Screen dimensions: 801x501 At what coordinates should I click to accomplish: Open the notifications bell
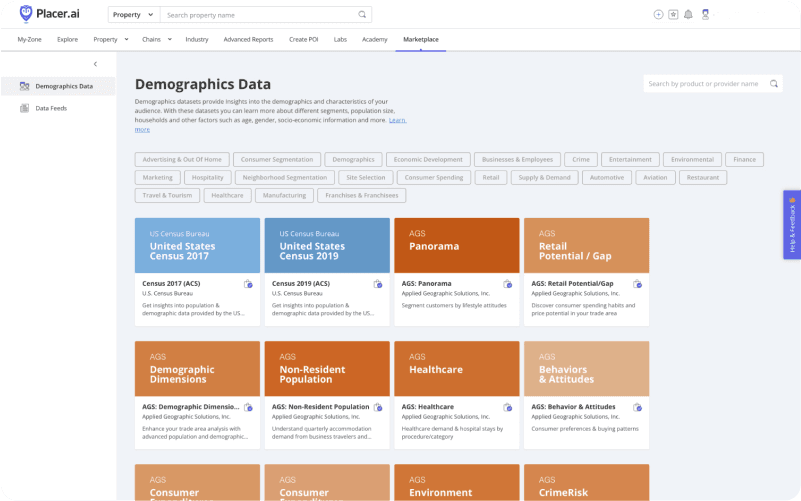pyautogui.click(x=688, y=14)
